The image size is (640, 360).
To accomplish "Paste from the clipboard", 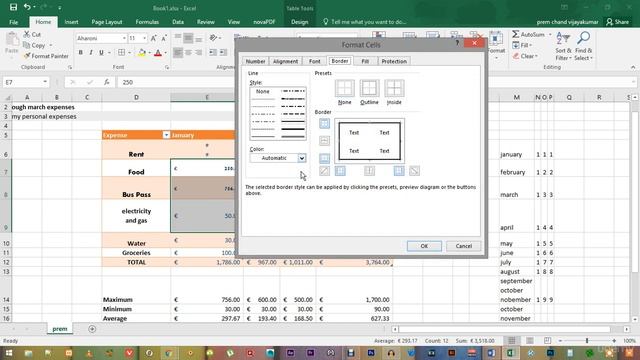I will pos(11,43).
